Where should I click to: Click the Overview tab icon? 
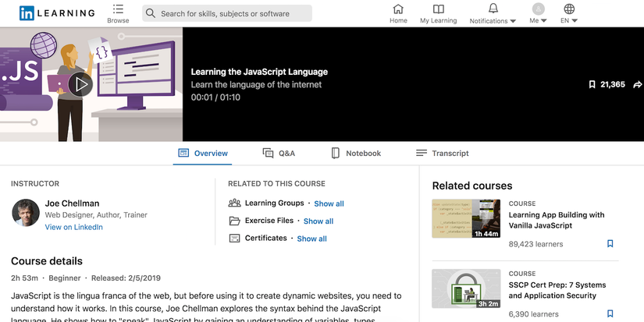click(x=183, y=153)
